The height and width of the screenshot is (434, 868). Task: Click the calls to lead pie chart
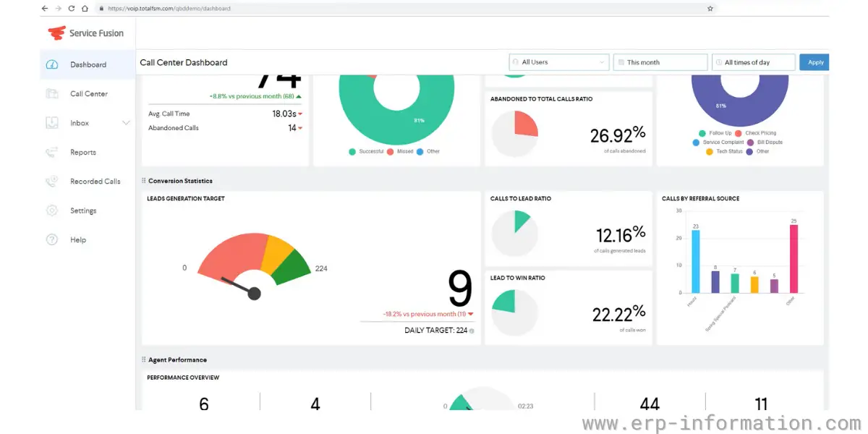tap(515, 234)
